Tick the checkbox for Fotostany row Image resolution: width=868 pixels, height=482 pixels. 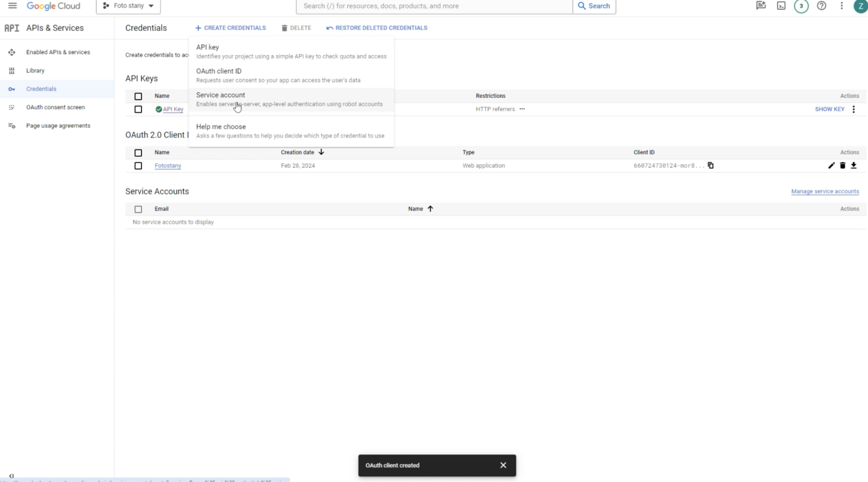[138, 166]
